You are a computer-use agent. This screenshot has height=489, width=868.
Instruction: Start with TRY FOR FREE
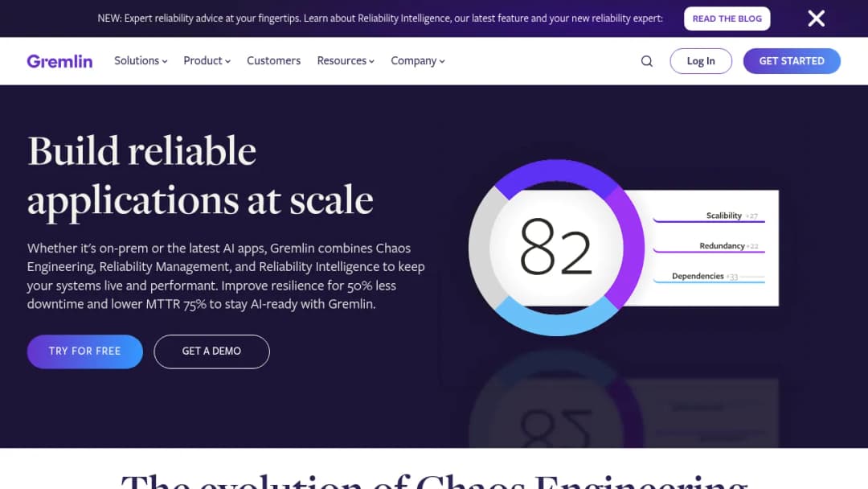[x=84, y=351]
